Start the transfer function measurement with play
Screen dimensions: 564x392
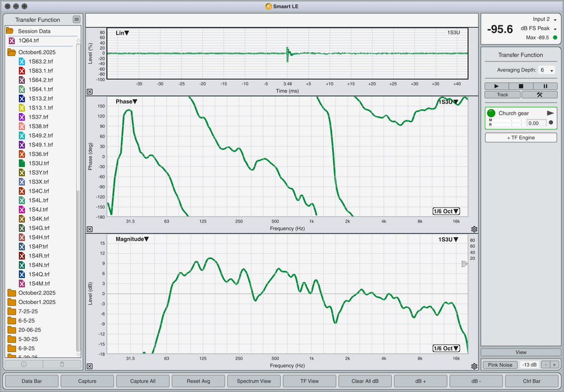496,86
